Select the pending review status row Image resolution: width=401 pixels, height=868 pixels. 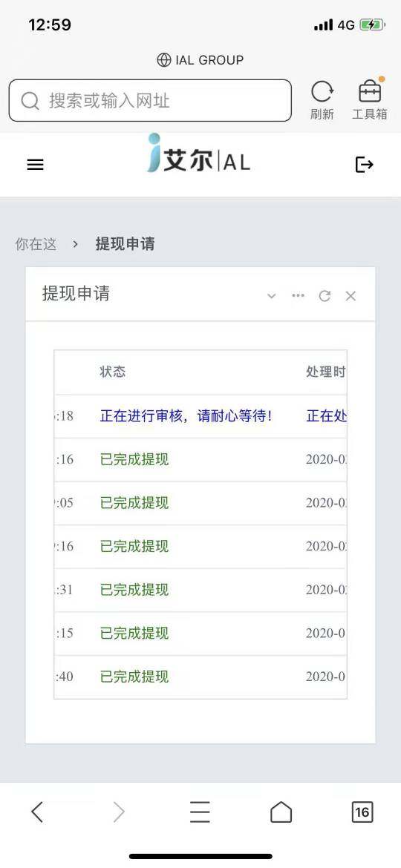pyautogui.click(x=200, y=415)
